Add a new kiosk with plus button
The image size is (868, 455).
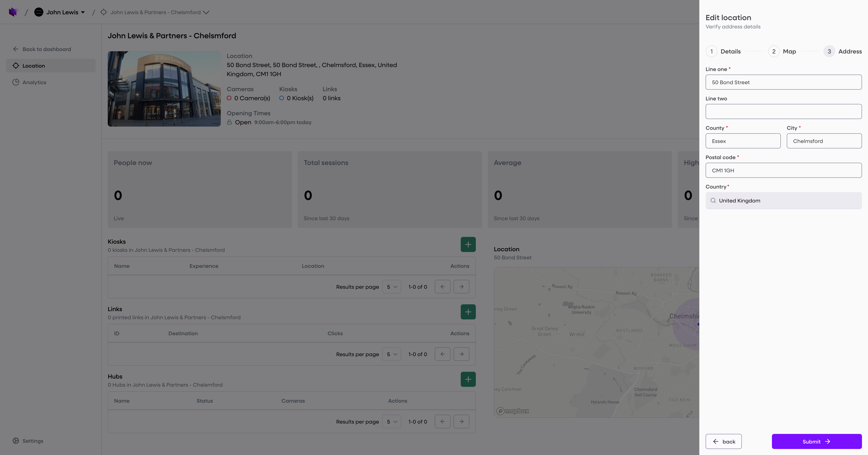click(x=468, y=244)
